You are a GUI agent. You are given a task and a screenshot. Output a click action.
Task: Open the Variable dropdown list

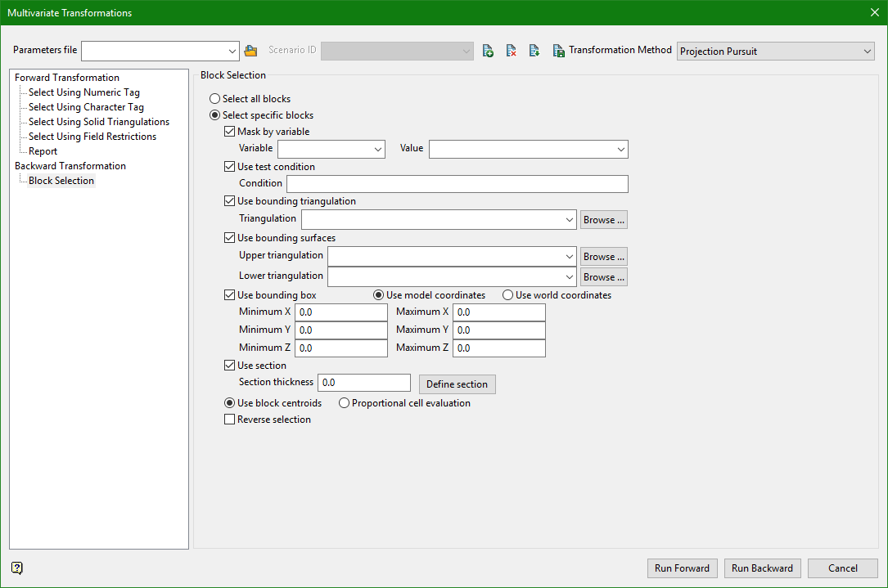[378, 149]
